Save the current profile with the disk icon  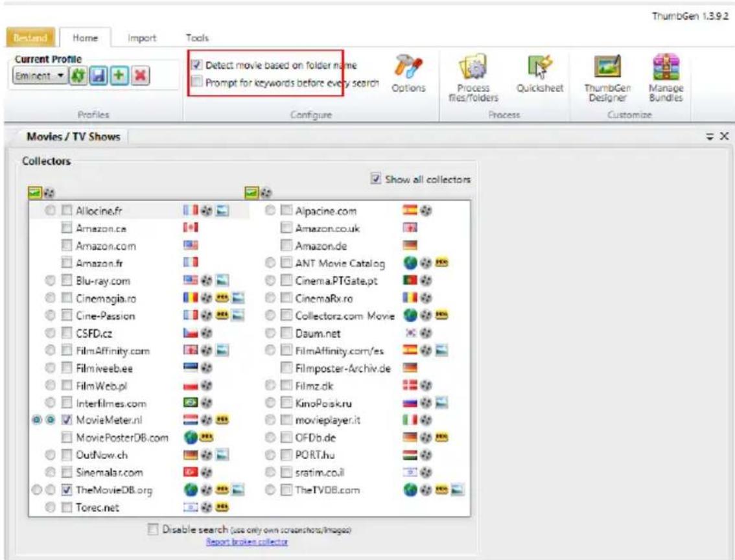pos(99,75)
